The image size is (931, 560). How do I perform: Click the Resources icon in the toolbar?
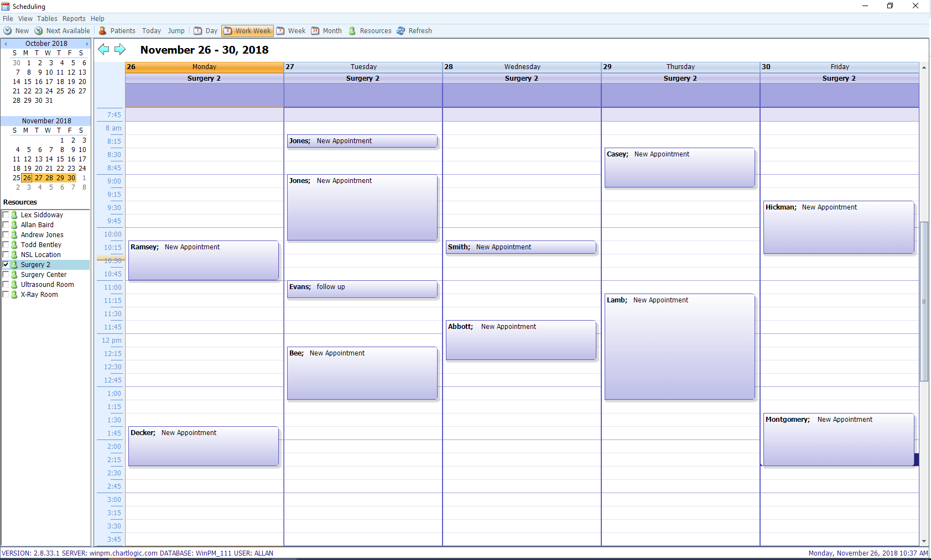pyautogui.click(x=352, y=30)
